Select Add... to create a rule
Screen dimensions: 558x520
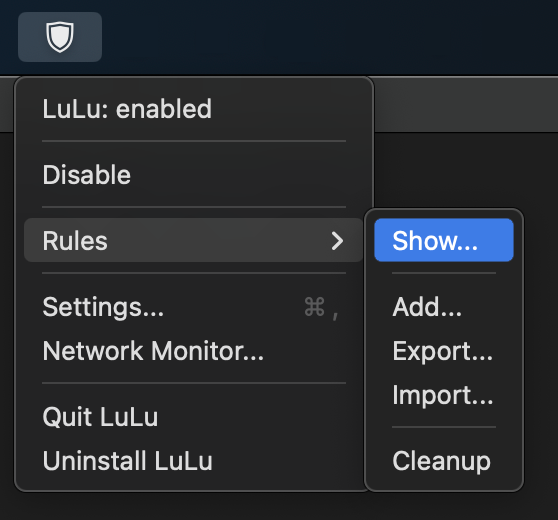click(x=444, y=307)
